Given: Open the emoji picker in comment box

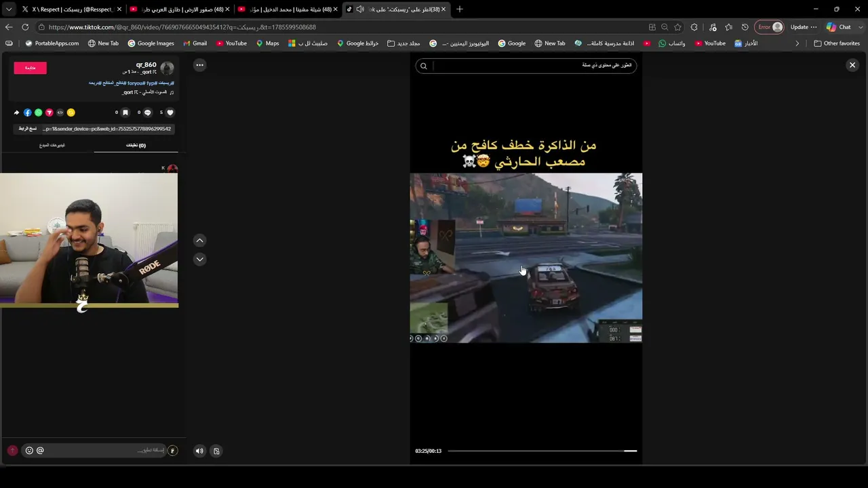Looking at the screenshot, I should click(29, 451).
